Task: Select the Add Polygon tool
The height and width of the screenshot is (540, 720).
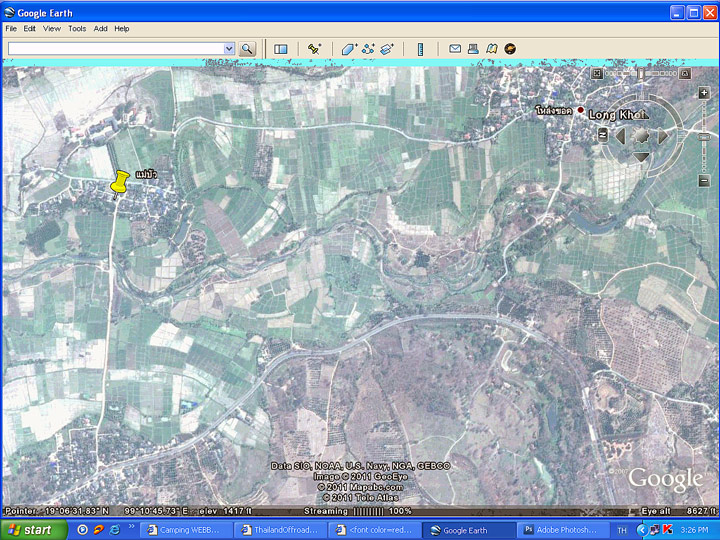Action: point(349,48)
